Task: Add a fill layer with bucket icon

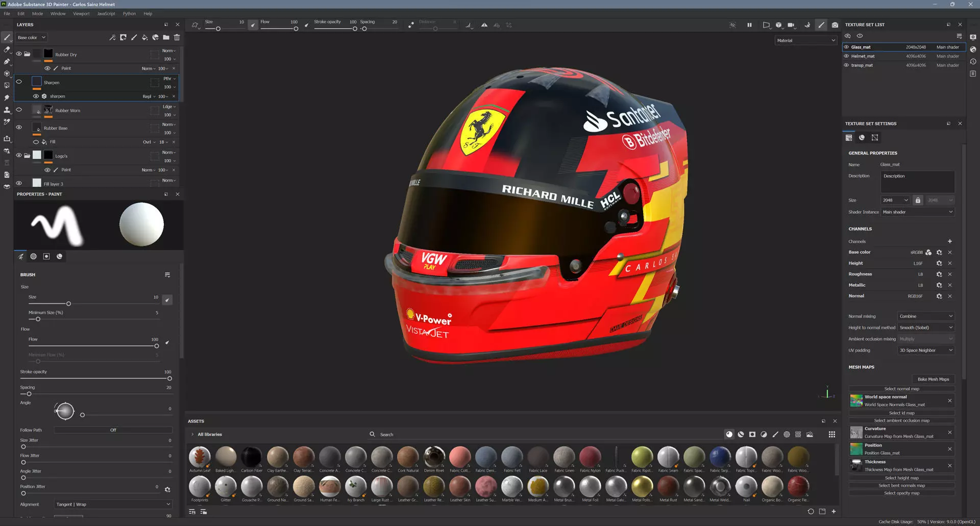Action: (144, 37)
